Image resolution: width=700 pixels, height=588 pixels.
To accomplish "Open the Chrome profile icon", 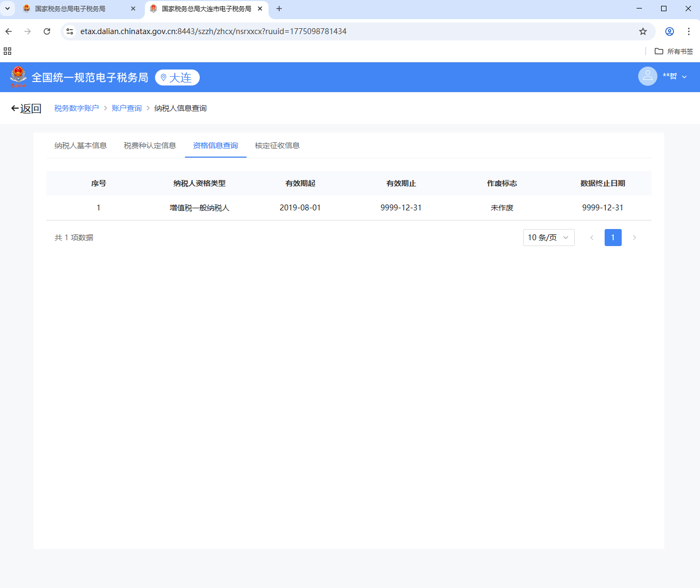I will click(x=670, y=31).
